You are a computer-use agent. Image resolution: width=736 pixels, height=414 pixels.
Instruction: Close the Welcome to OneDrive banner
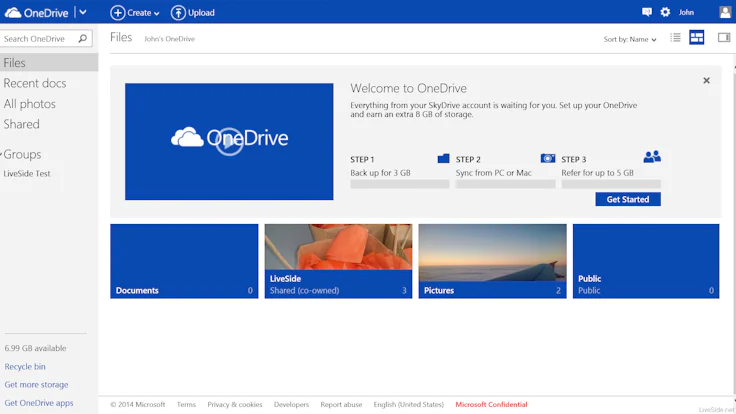[x=706, y=81]
